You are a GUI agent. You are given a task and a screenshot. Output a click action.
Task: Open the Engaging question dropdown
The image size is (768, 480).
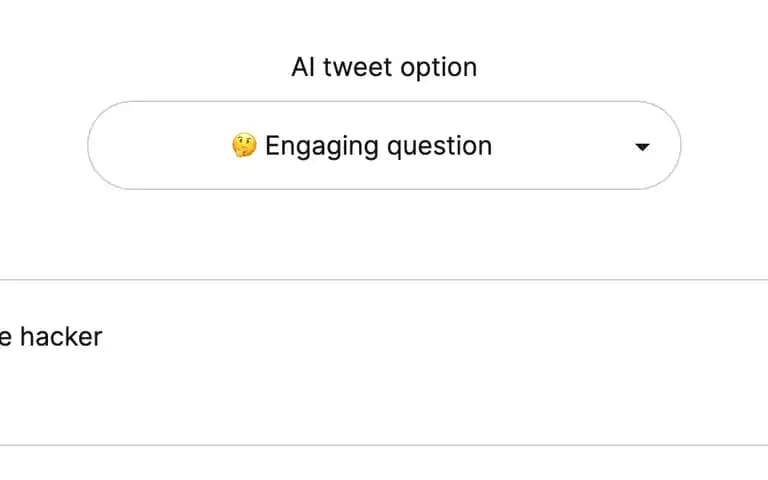pyautogui.click(x=384, y=145)
